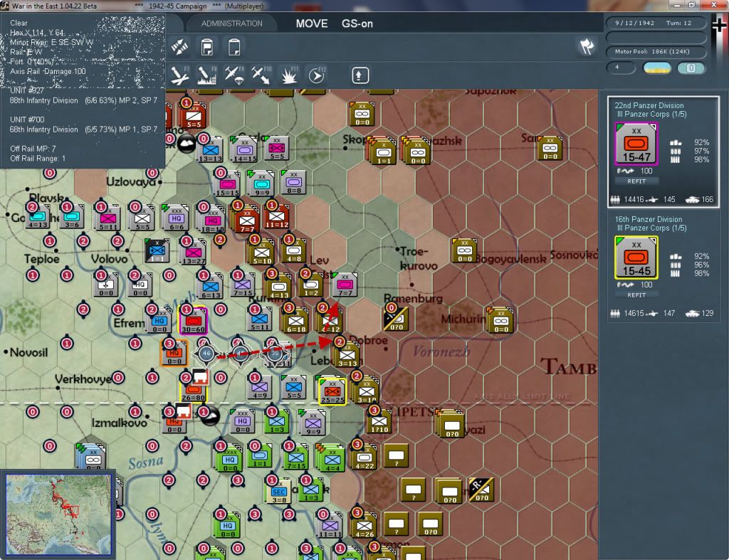Click the 68th Infantry Division name

tap(43, 130)
